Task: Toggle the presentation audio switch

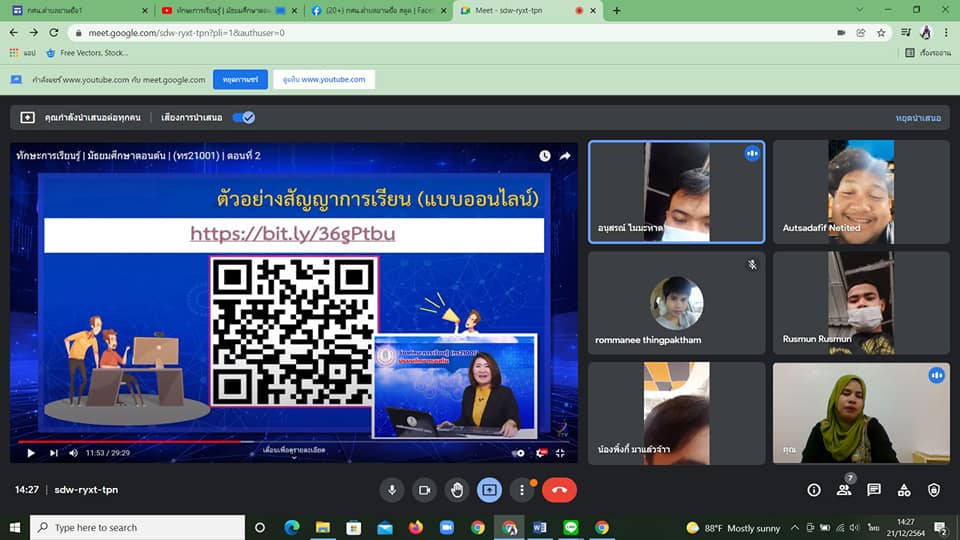Action: pos(243,117)
